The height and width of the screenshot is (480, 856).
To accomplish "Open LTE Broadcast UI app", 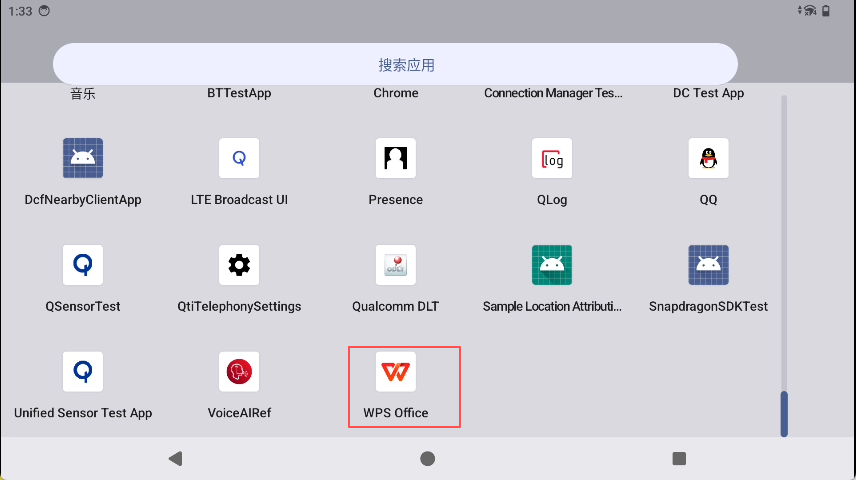I will [239, 159].
